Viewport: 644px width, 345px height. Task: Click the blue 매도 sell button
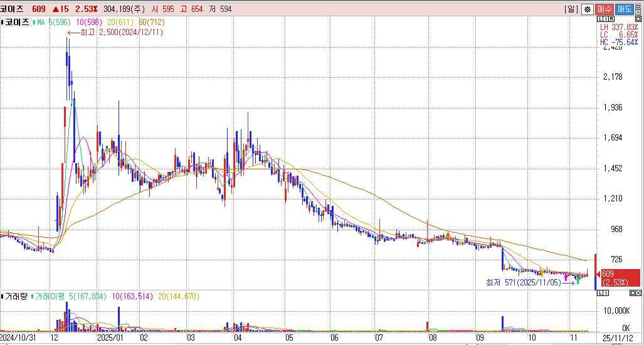click(624, 9)
